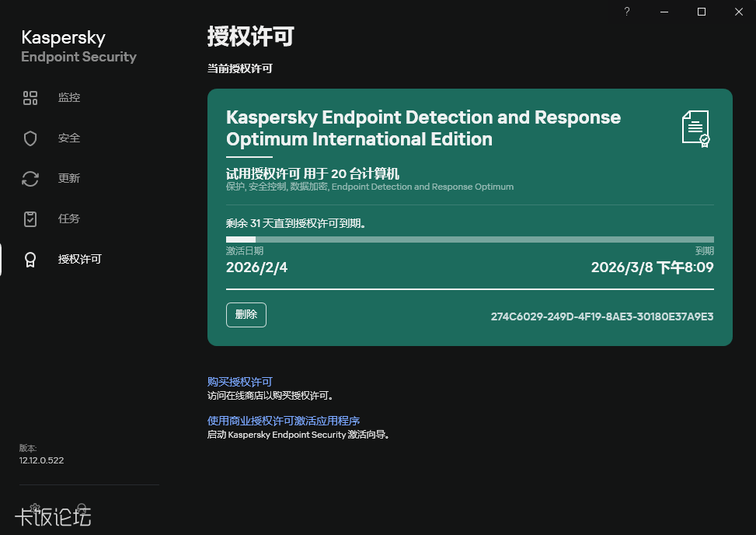The height and width of the screenshot is (535, 756).
Task: Click the 授权许可 ribbon badge icon
Action: [30, 260]
